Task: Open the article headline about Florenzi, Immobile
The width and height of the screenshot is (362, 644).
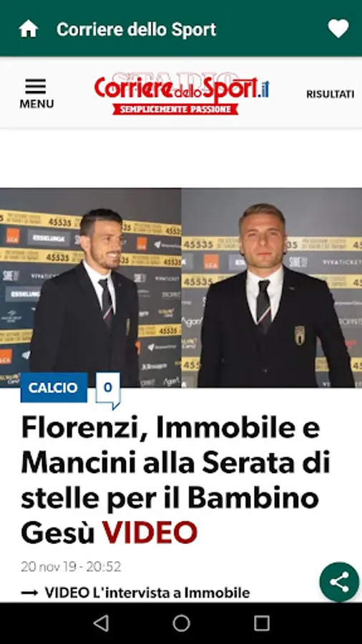Action: [175, 480]
